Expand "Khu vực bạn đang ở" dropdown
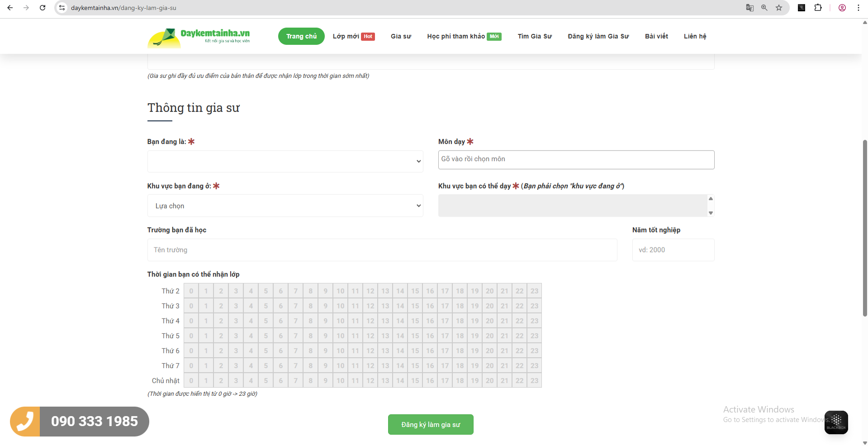 (x=285, y=206)
